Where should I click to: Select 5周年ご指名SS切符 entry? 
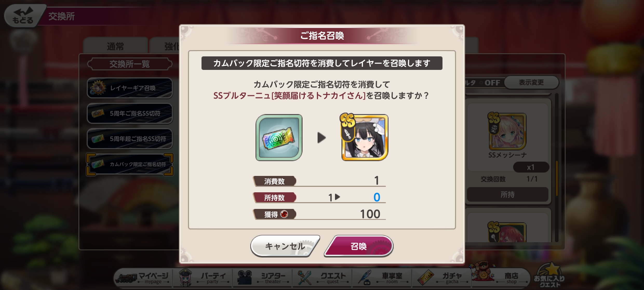pos(130,113)
